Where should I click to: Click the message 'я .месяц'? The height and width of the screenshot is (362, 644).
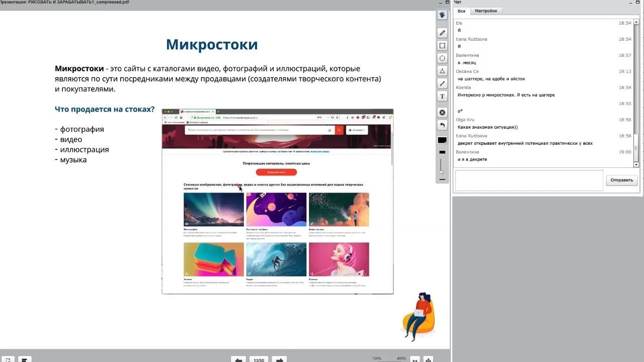point(467,63)
